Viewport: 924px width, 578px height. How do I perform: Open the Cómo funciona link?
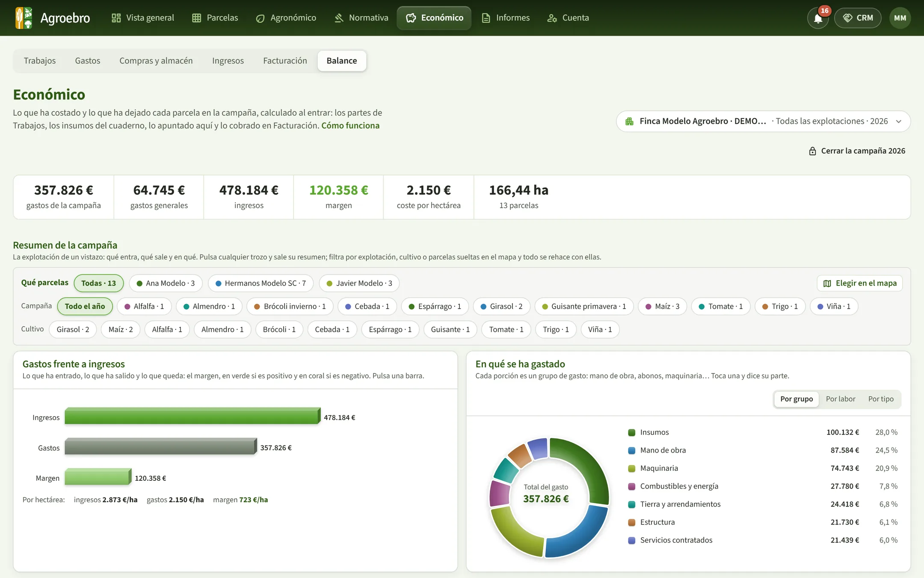[x=350, y=125]
